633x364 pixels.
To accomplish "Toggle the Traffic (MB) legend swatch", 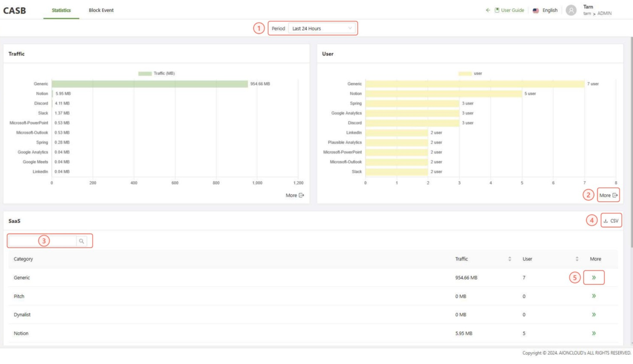I will 145,73.
